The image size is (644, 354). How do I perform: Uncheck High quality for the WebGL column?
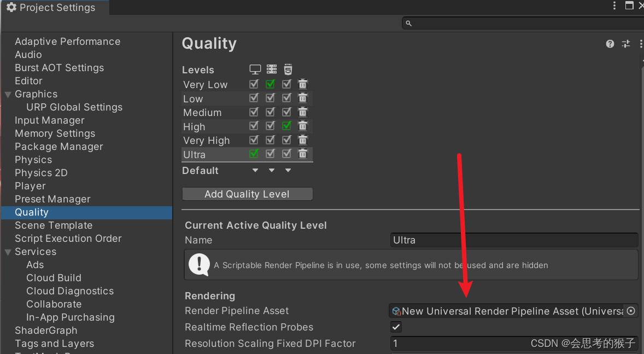click(286, 126)
